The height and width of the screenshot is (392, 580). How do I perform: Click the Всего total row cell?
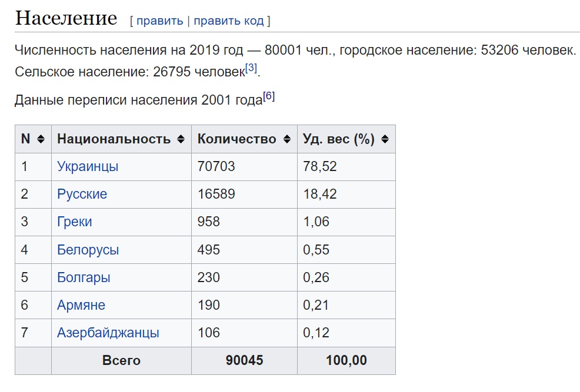121,361
